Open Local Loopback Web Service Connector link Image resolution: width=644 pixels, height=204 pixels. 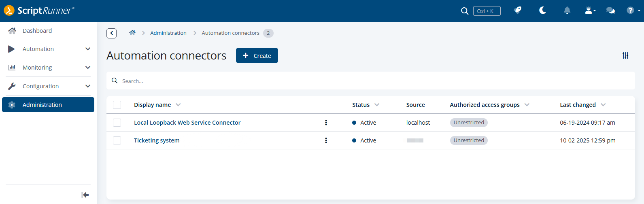tap(187, 123)
